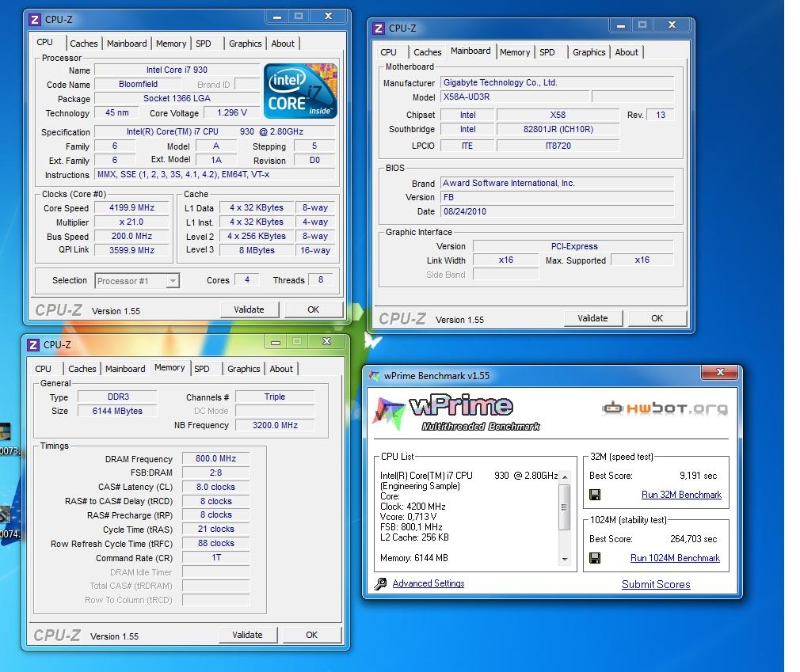The height and width of the screenshot is (672, 800).
Task: Click the CPU-Z icon in Memory window title bar
Action: 33,345
